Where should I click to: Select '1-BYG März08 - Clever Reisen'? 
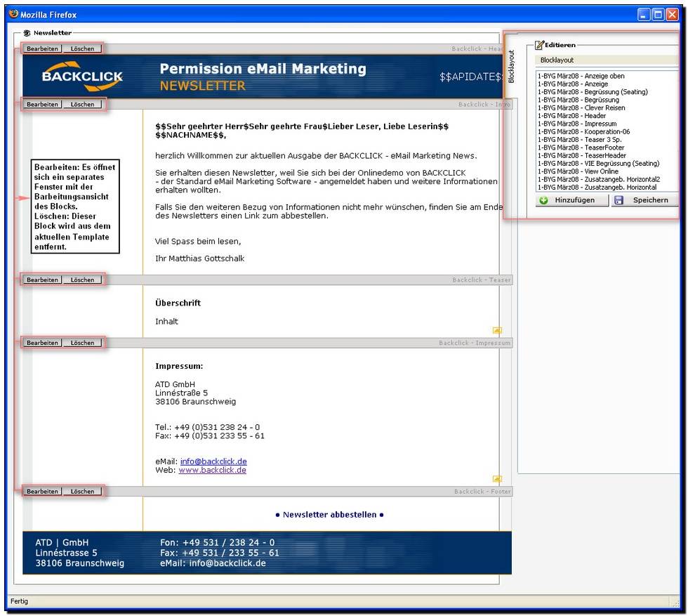pyautogui.click(x=581, y=107)
